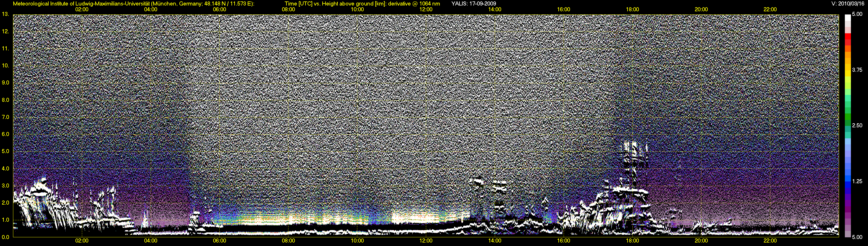Click the 08:00 label on the lower time axis
Viewport: 868px width, 246px height.
coord(288,241)
